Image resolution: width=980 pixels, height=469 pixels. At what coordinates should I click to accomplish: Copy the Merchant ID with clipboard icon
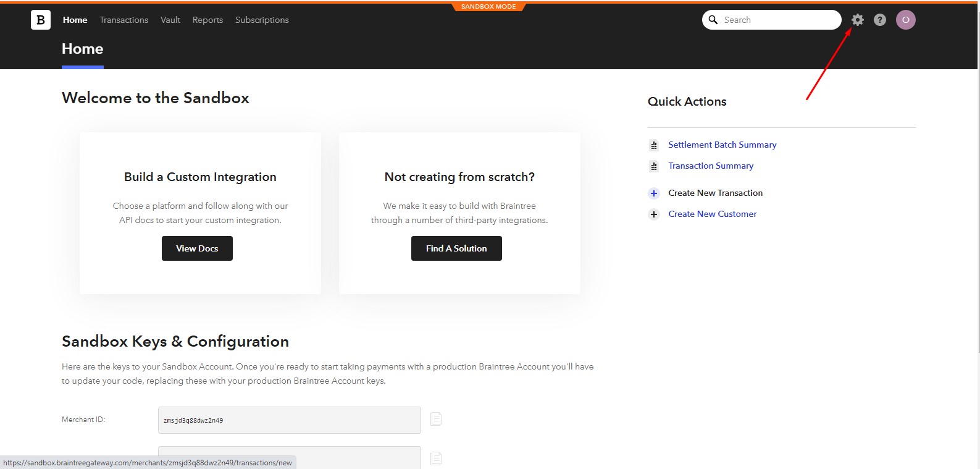pyautogui.click(x=436, y=419)
